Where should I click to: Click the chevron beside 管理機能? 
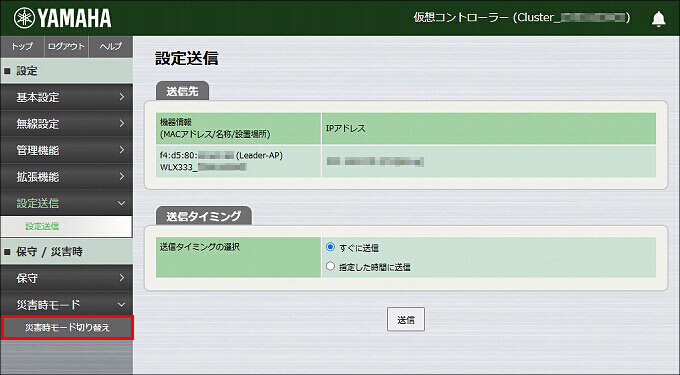[x=121, y=150]
